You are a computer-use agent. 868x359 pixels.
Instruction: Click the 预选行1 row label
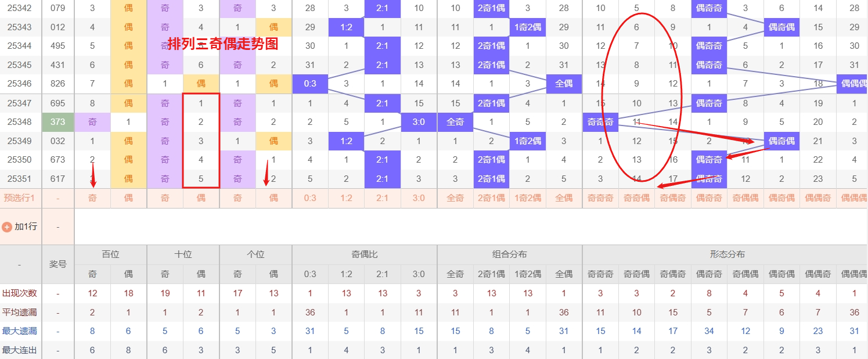20,198
